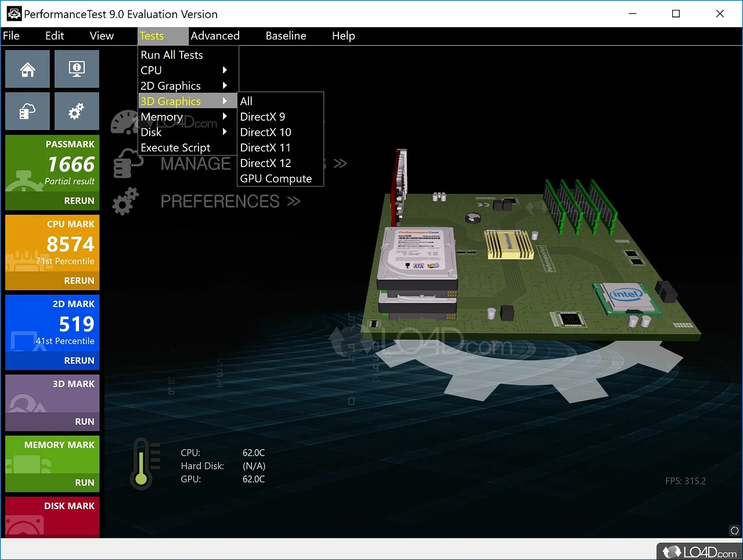743x560 pixels.
Task: Click the Home icon button
Action: point(27,69)
